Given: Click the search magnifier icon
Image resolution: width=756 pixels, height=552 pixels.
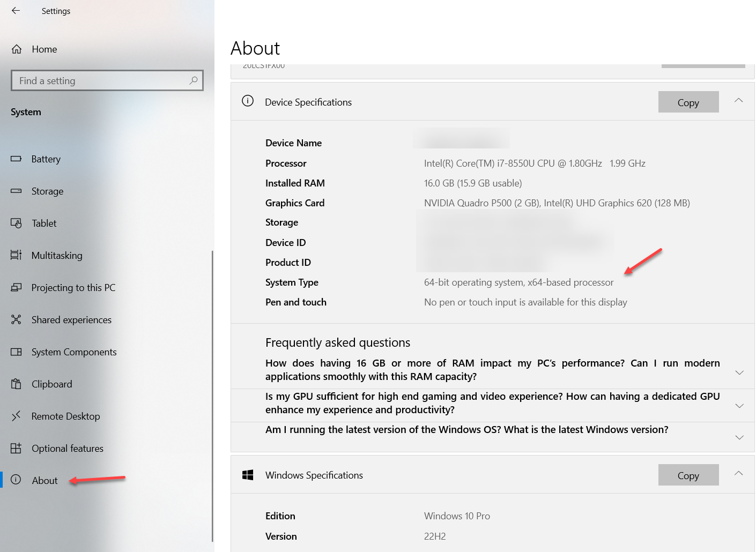Looking at the screenshot, I should point(194,80).
